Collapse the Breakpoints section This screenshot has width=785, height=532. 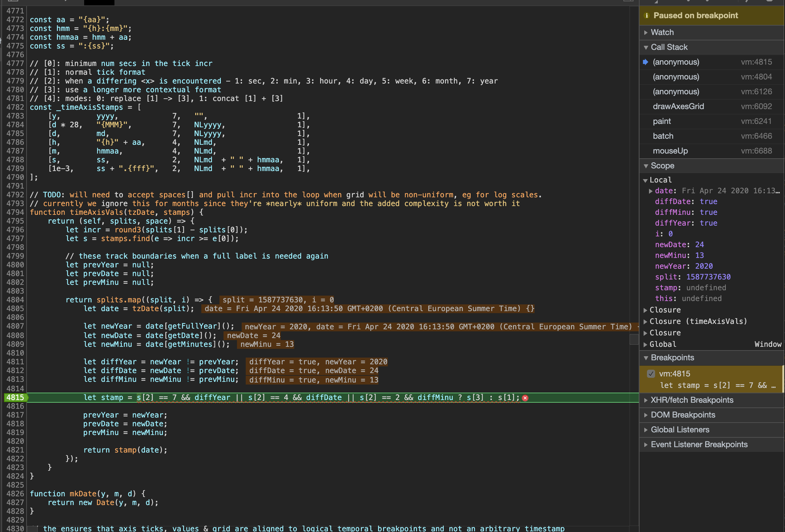646,358
